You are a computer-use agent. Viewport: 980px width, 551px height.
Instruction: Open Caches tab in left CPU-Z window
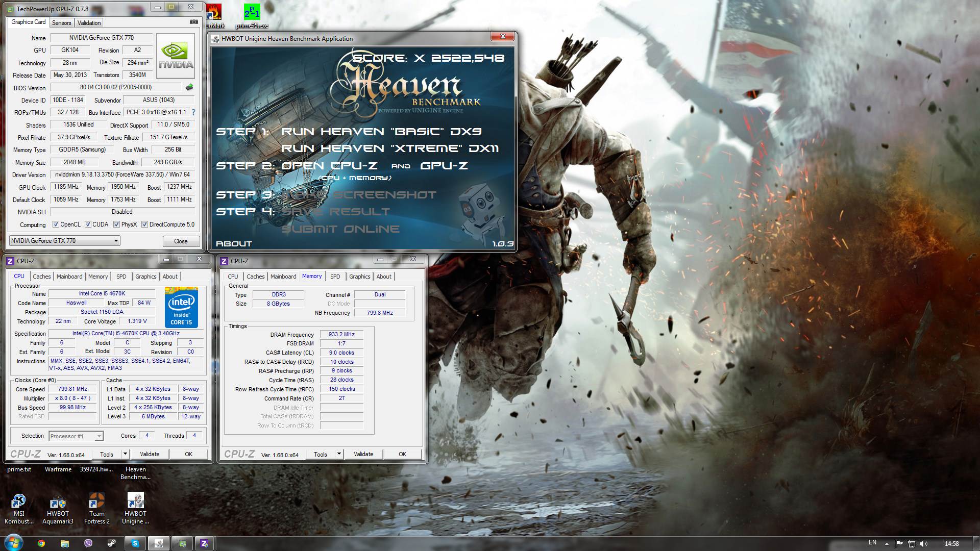tap(42, 277)
